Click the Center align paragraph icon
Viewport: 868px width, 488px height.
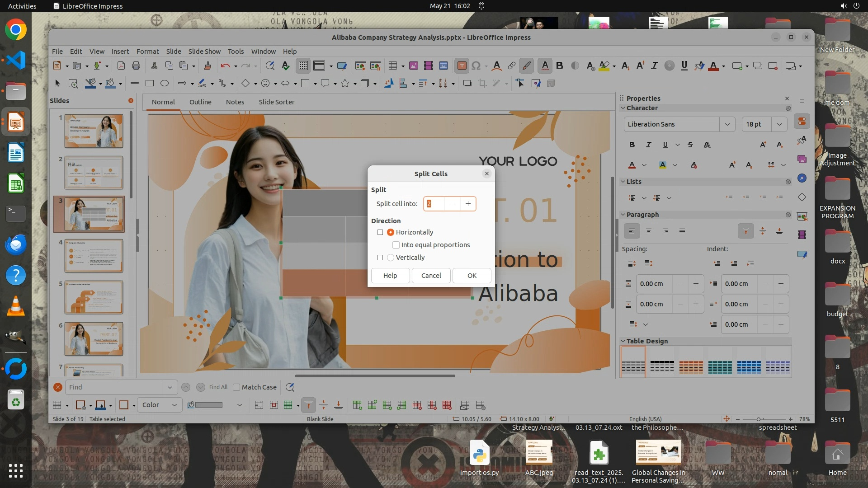click(x=649, y=231)
